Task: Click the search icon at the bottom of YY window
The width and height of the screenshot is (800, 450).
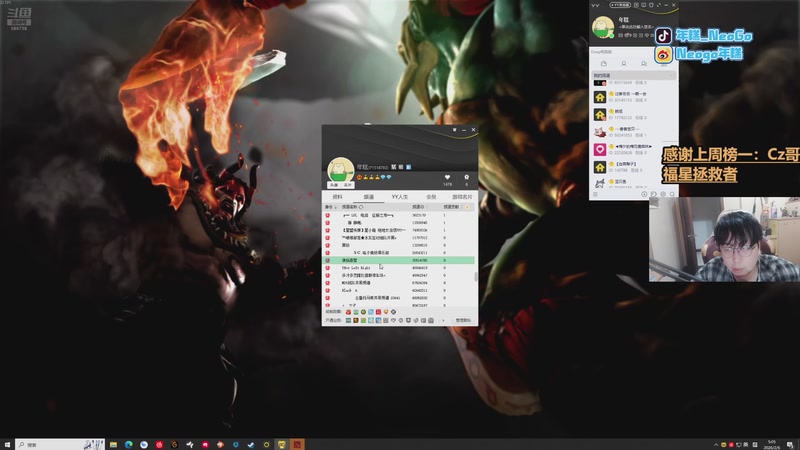Action: point(672,194)
